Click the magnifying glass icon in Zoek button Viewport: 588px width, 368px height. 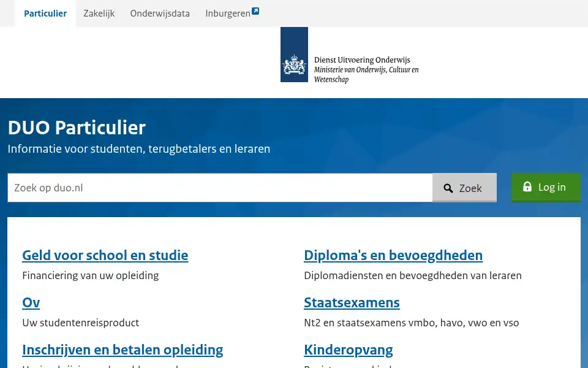448,188
